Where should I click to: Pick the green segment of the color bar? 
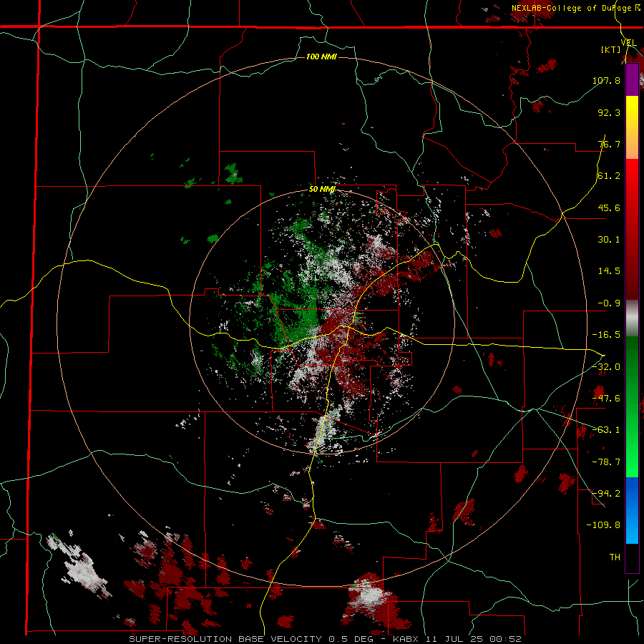click(x=632, y=406)
